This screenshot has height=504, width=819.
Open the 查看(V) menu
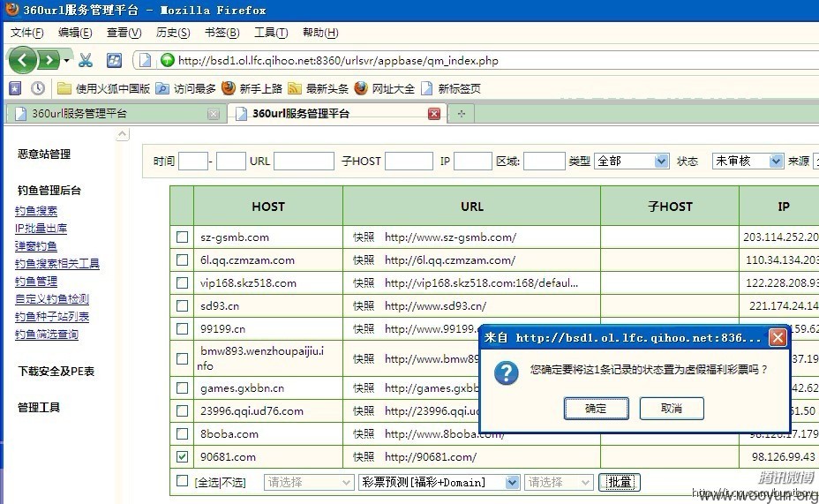pos(124,33)
